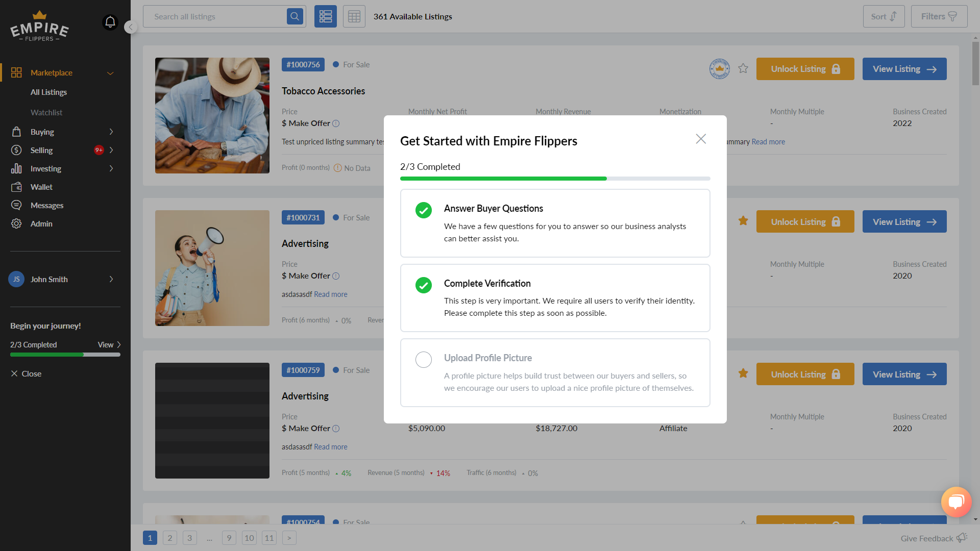The height and width of the screenshot is (551, 980).
Task: Open the live chat bubble
Action: [x=956, y=502]
